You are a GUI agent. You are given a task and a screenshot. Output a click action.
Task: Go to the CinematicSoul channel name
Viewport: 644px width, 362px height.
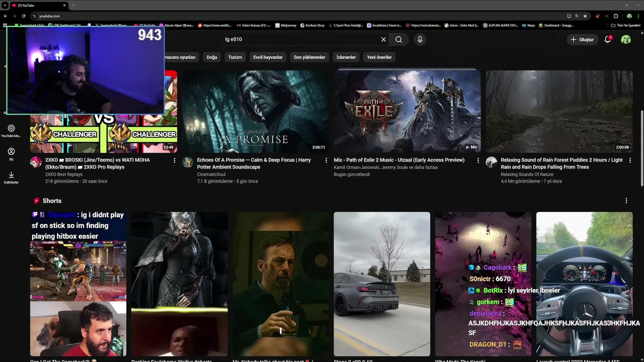point(211,174)
